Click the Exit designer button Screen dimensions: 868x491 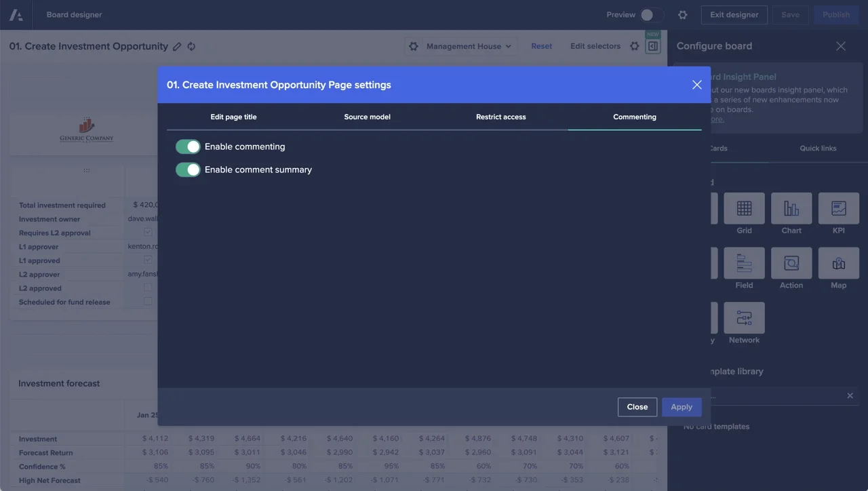[734, 15]
